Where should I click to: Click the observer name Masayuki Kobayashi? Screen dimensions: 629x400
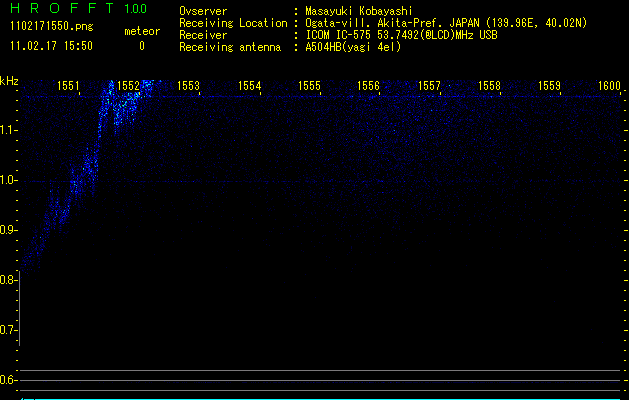click(359, 11)
